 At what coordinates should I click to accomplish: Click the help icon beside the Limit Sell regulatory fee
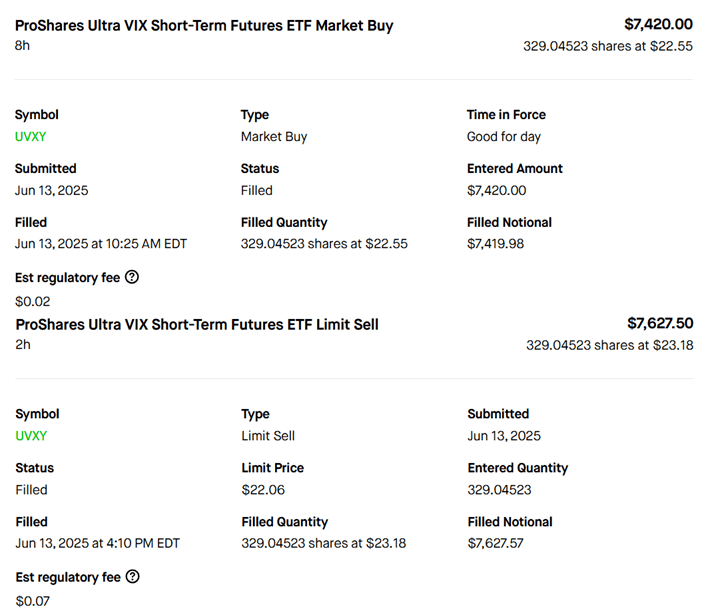(132, 576)
